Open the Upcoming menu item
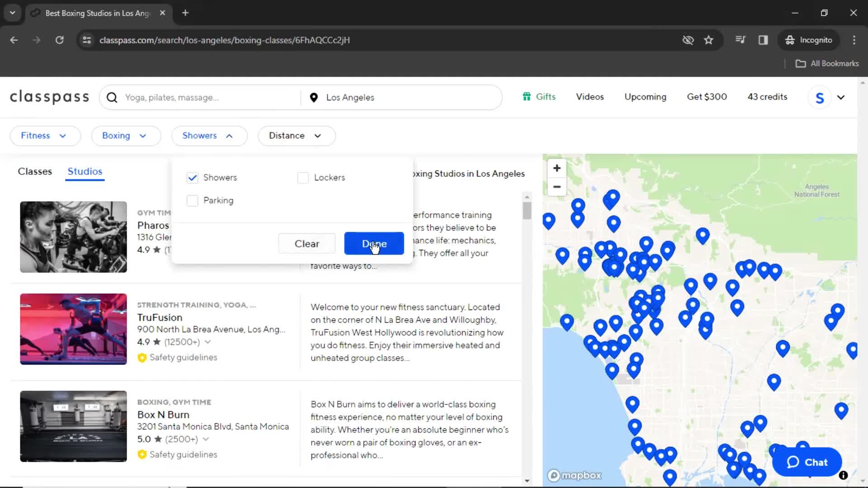This screenshot has width=868, height=488. pos(645,97)
